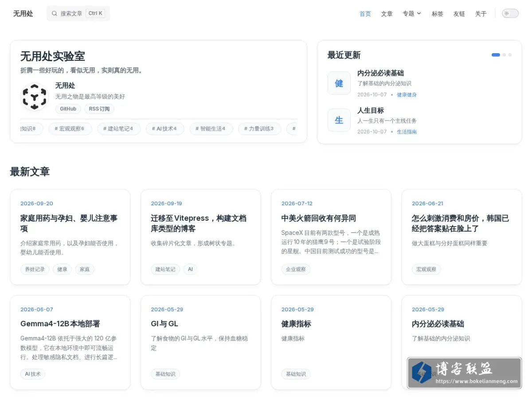Viewport: 532px width, 399px height.
Task: Click the 家庭 tag
Action: [x=85, y=269]
